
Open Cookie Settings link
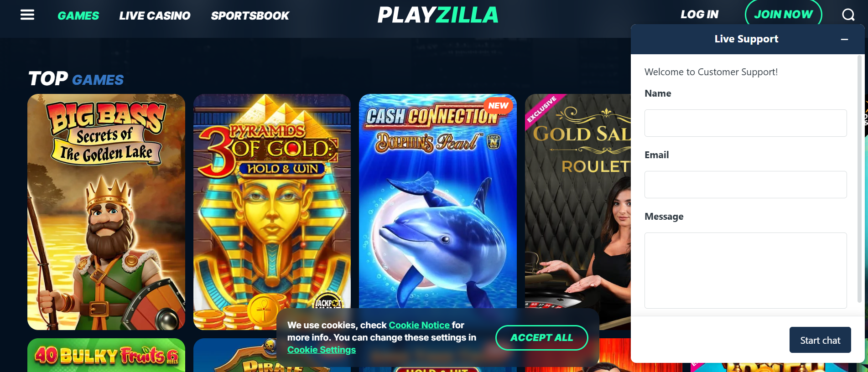point(322,350)
